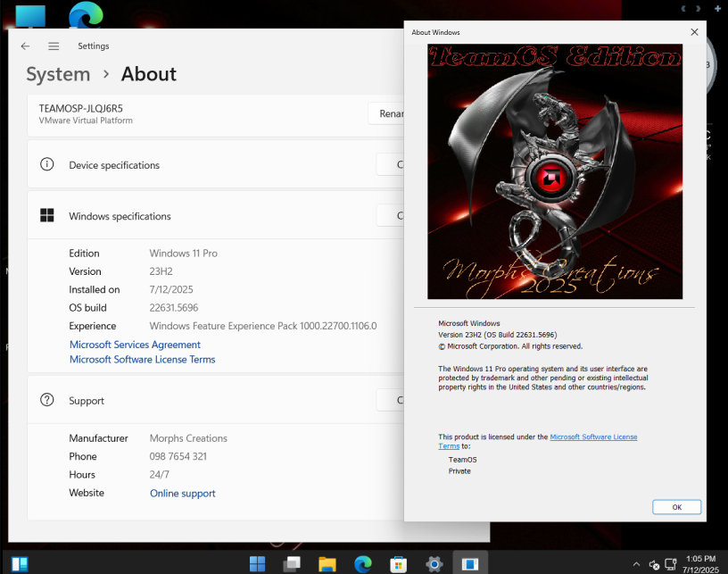Image resolution: width=728 pixels, height=574 pixels.
Task: Select the Windows Feature Experience Pack value
Action: [x=263, y=326]
